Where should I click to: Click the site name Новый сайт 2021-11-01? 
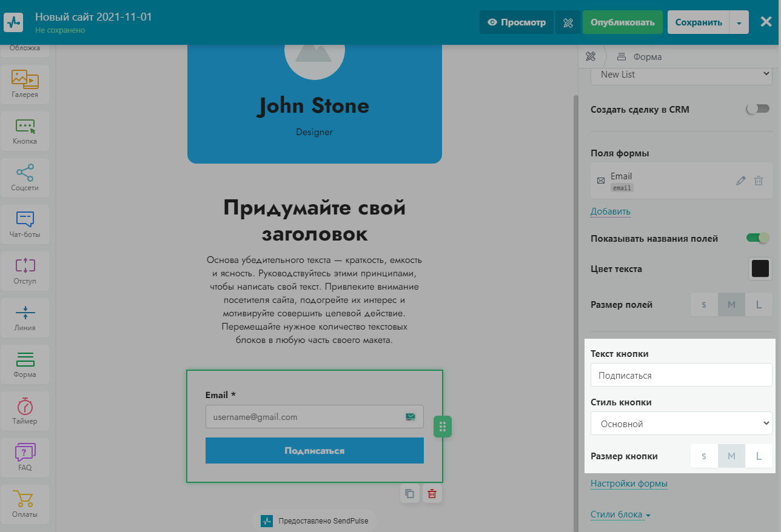point(93,16)
